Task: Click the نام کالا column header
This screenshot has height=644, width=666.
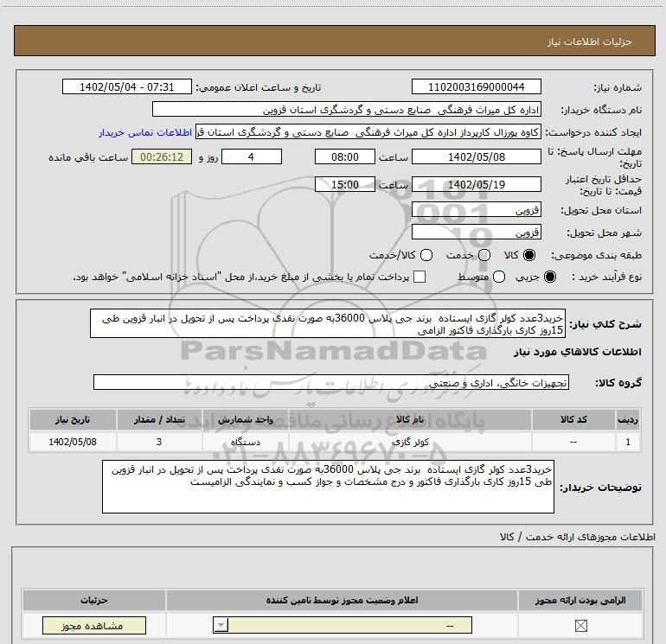Action: [410, 419]
